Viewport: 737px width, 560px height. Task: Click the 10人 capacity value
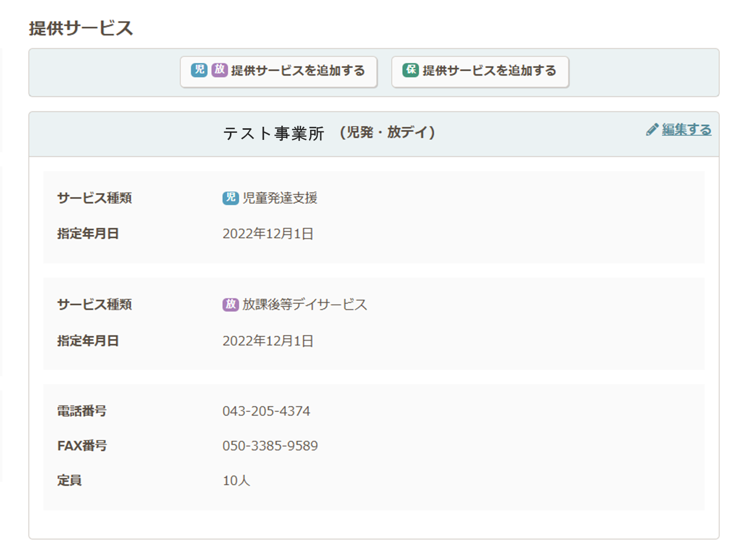pyautogui.click(x=236, y=480)
